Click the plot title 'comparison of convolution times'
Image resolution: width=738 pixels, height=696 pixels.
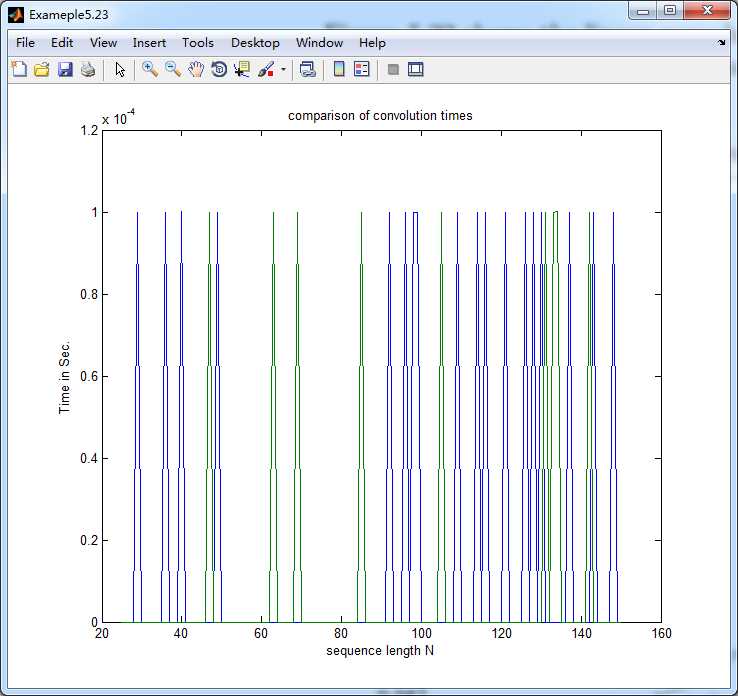[380, 116]
